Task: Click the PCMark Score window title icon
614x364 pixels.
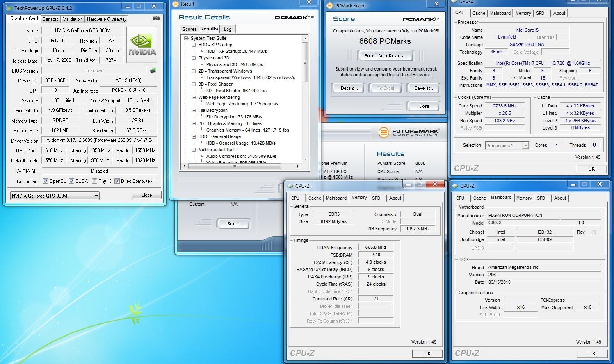Action: pos(330,5)
